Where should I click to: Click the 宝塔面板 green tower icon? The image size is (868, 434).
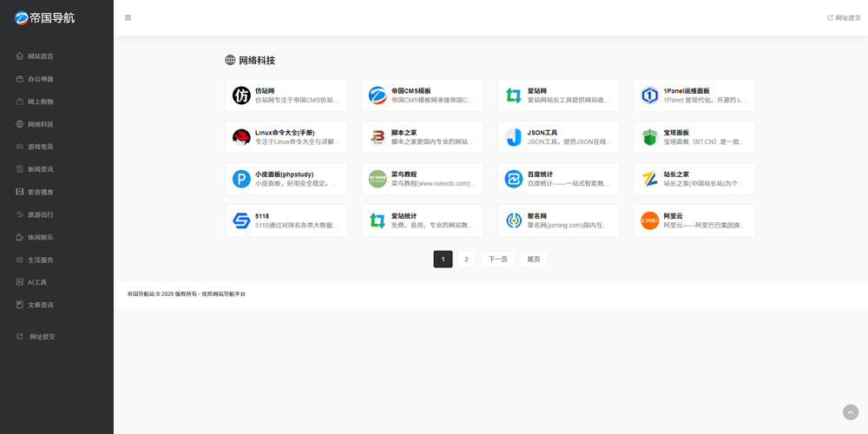(650, 137)
